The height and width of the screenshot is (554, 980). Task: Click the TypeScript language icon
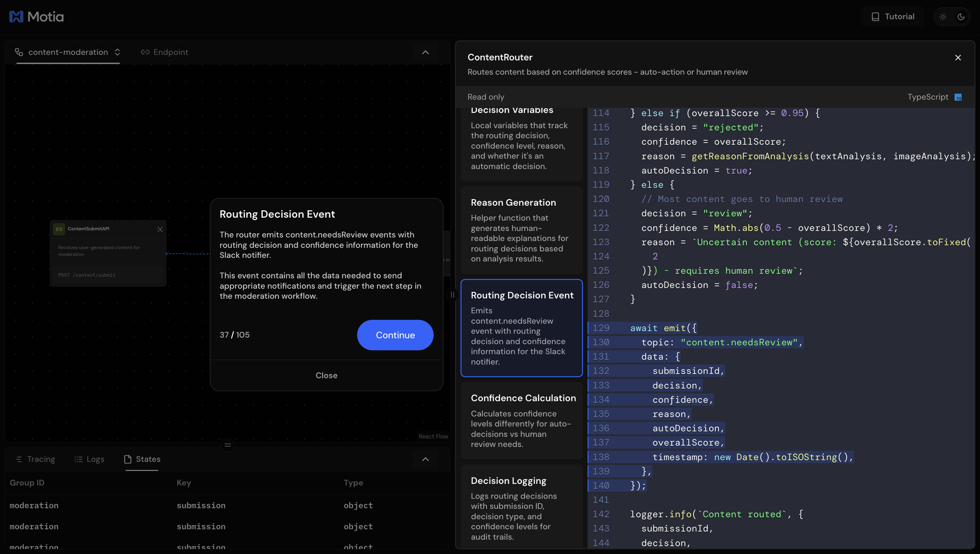pos(958,97)
